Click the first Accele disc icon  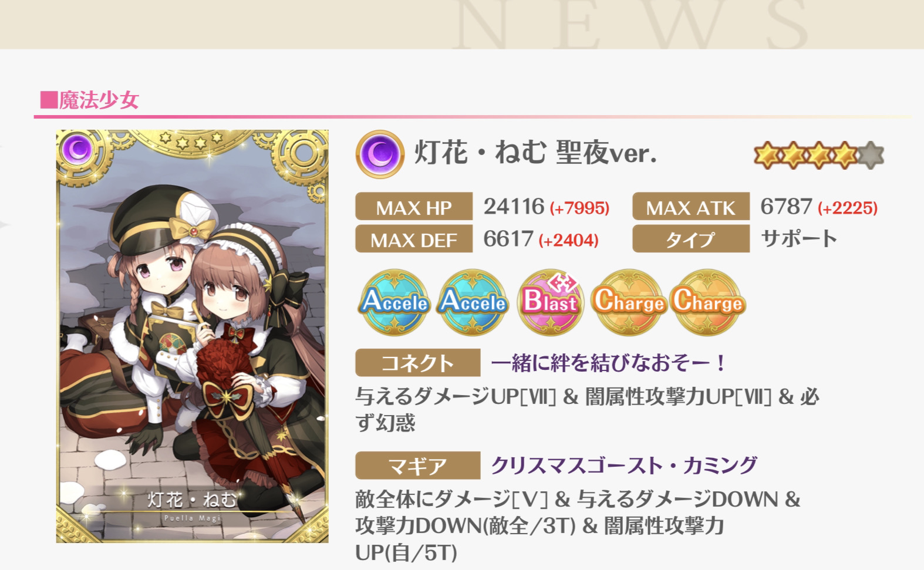coord(395,302)
